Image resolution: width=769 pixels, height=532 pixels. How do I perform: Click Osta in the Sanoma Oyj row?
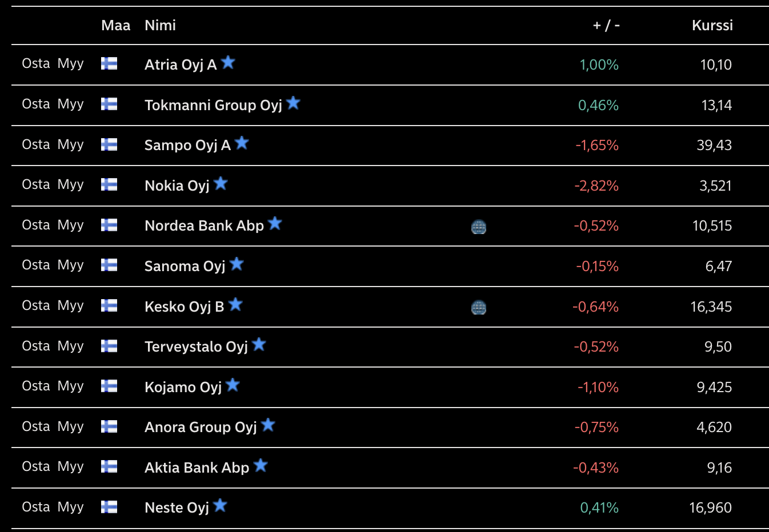click(x=36, y=265)
